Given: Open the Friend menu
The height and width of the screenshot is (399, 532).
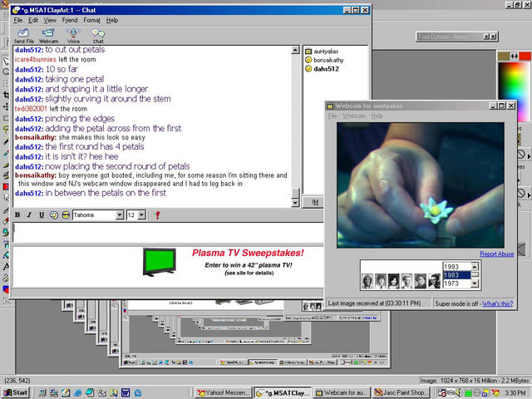Looking at the screenshot, I should point(70,20).
